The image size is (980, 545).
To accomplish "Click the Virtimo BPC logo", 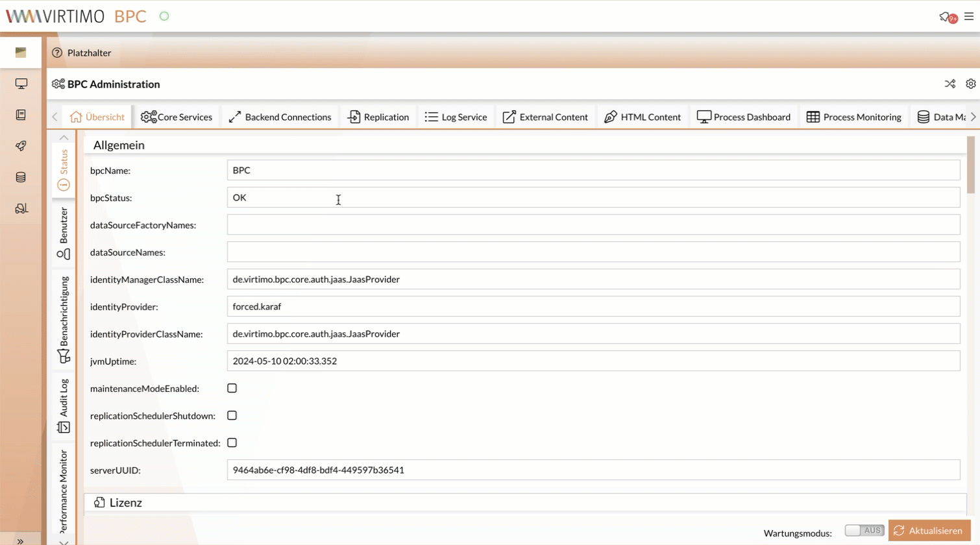I will [x=77, y=16].
